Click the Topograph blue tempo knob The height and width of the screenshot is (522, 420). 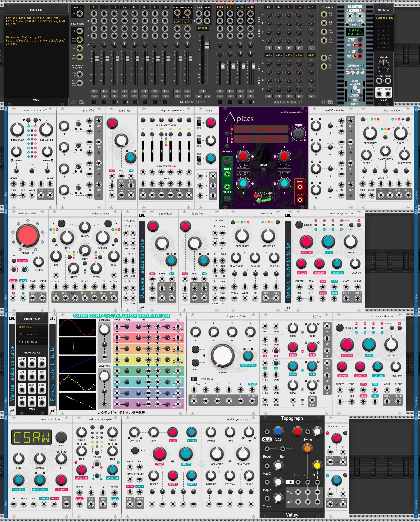click(278, 431)
